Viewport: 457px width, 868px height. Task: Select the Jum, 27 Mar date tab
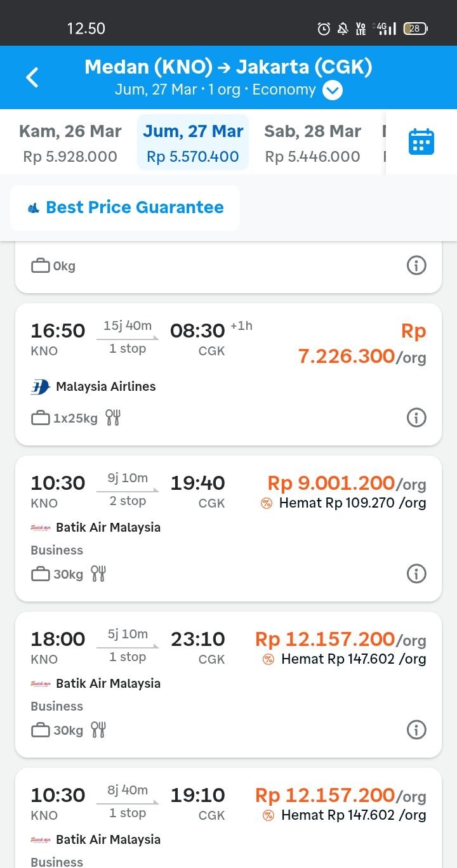(x=193, y=143)
